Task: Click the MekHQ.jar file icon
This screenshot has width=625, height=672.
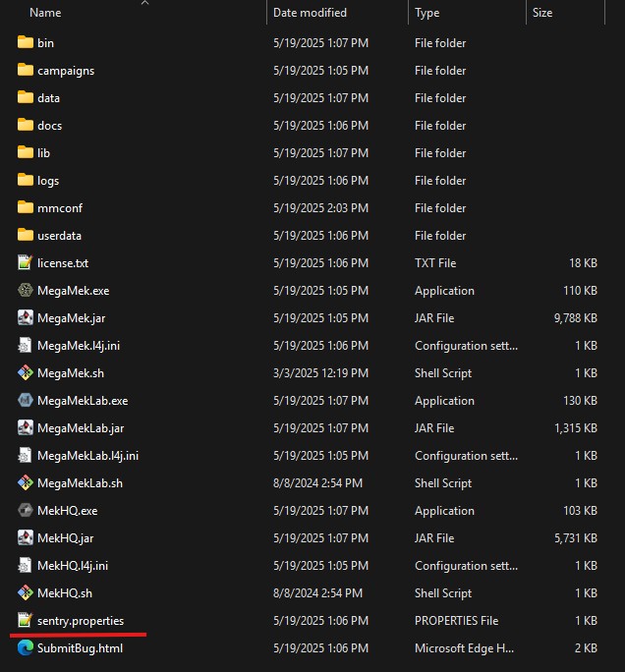Action: (26, 538)
